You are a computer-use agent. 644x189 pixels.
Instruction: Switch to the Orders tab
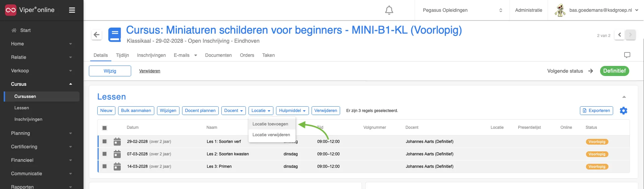tap(247, 55)
